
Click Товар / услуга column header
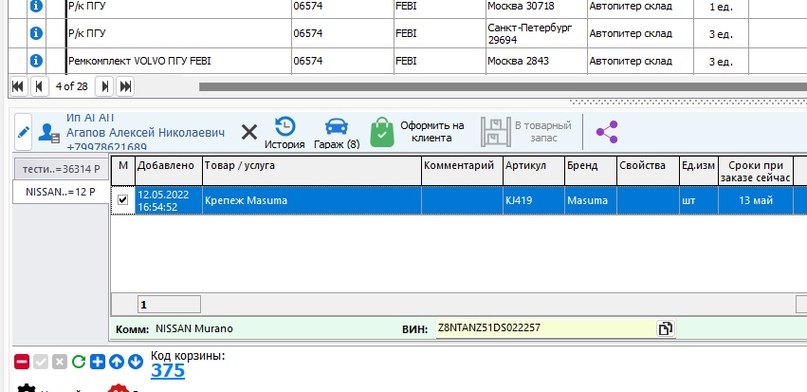click(312, 171)
